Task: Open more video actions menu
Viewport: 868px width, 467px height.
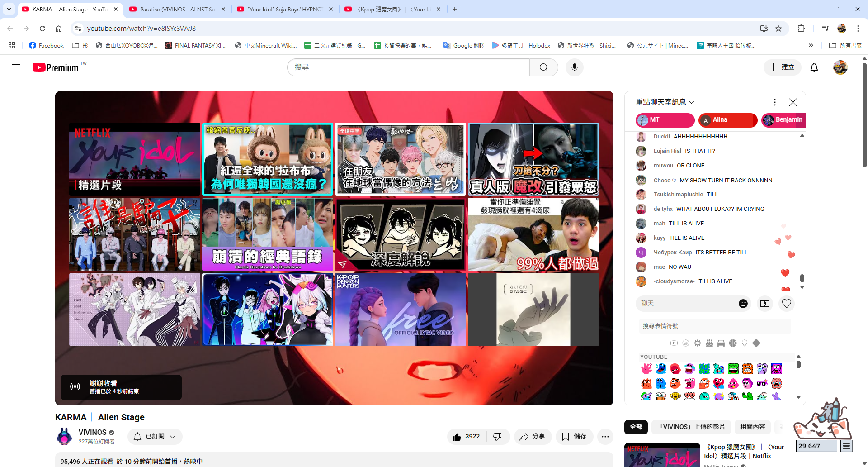Action: pos(605,437)
